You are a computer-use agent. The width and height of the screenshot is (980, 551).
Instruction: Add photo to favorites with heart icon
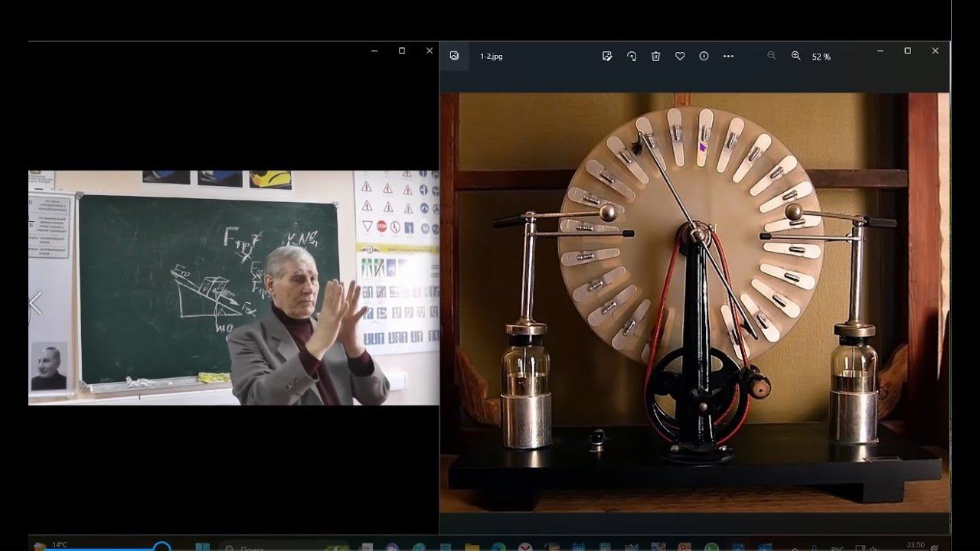point(680,56)
